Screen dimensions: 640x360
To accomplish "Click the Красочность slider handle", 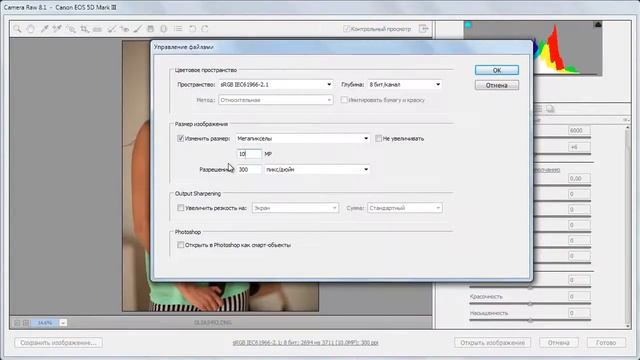I will coord(530,304).
